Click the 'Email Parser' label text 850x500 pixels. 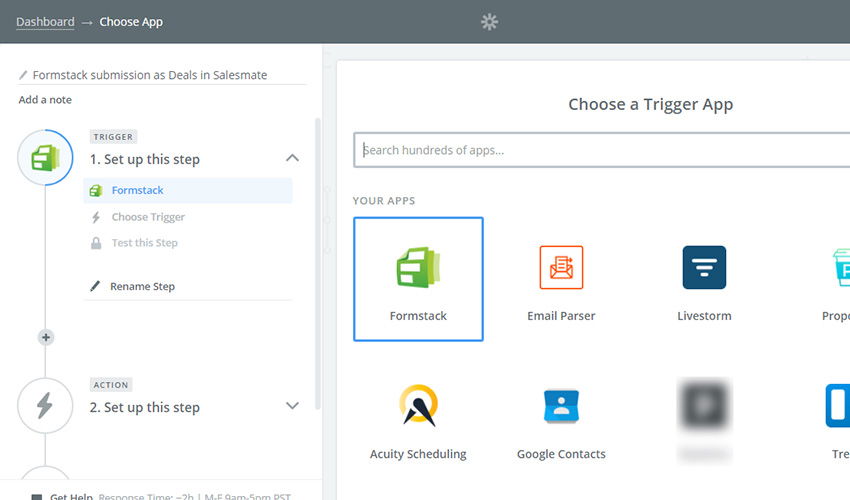pyautogui.click(x=561, y=316)
